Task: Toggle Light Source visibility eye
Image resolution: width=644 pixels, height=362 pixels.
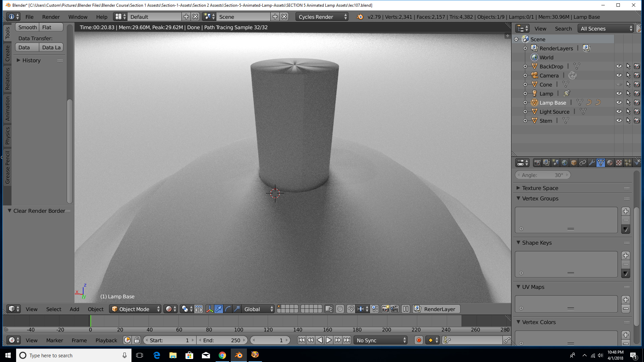Action: (619, 112)
